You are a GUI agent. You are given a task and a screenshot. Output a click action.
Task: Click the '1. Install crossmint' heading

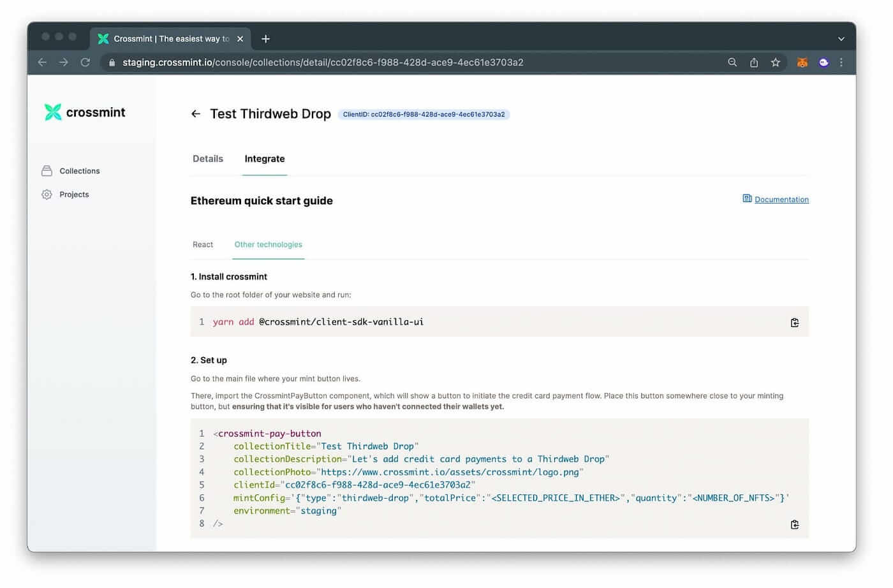tap(229, 277)
